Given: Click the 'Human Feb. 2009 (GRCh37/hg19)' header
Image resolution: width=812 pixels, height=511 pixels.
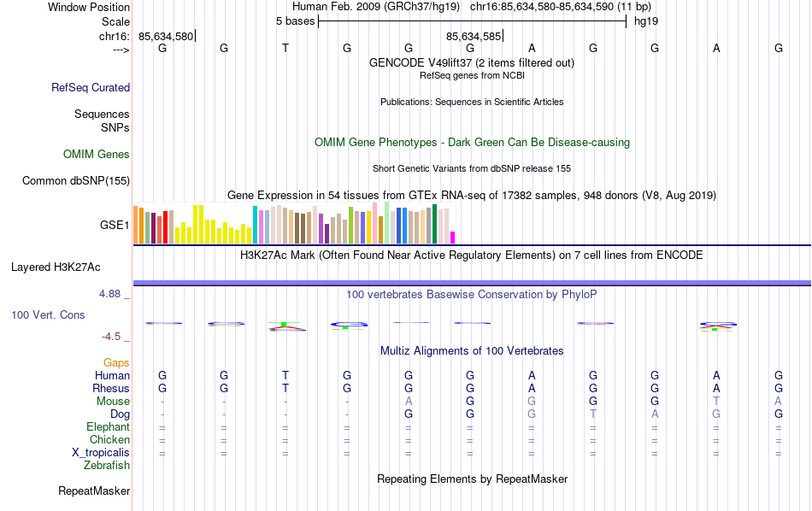Looking at the screenshot, I should pyautogui.click(x=376, y=7).
